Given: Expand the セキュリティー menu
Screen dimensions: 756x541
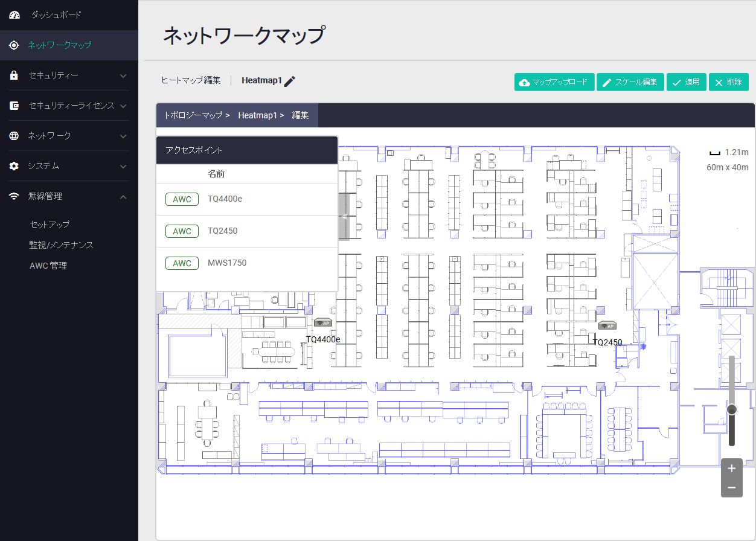Looking at the screenshot, I should [69, 75].
